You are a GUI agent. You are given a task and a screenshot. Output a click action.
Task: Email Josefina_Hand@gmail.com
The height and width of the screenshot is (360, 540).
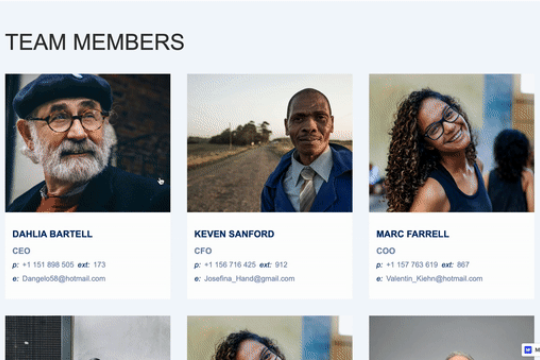click(249, 279)
